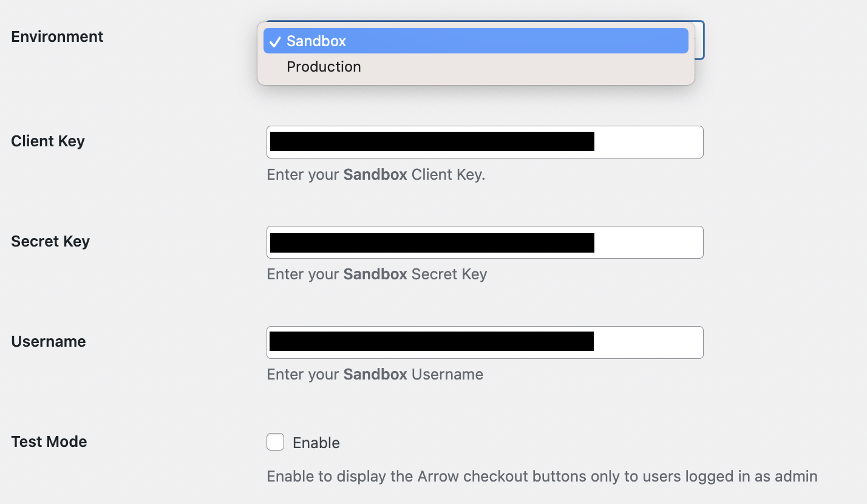Click the 'Enter your Sandbox Secret Key' hint
Image resolution: width=867 pixels, height=504 pixels.
[x=376, y=274]
